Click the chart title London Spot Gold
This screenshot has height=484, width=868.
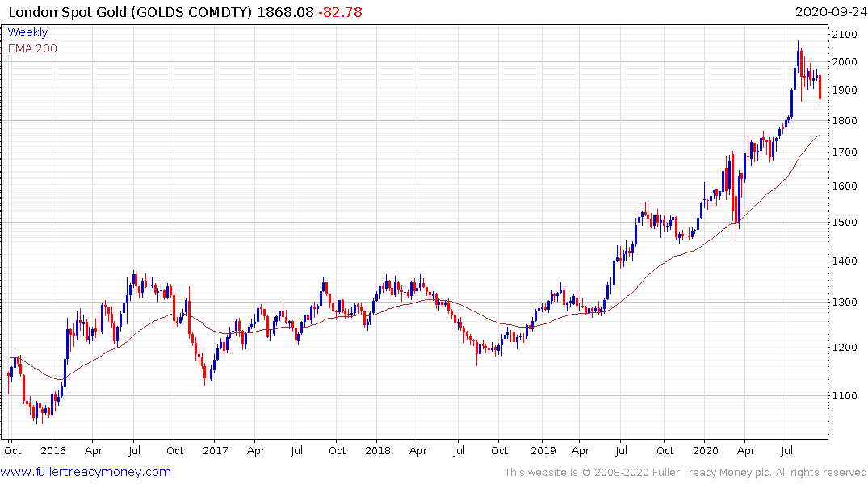point(68,12)
